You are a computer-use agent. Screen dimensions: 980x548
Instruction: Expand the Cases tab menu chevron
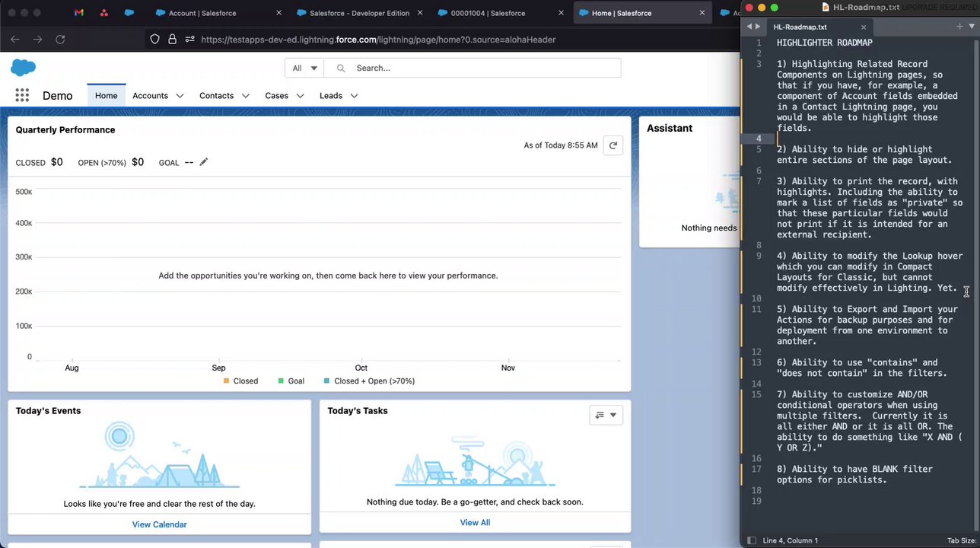[x=300, y=96]
